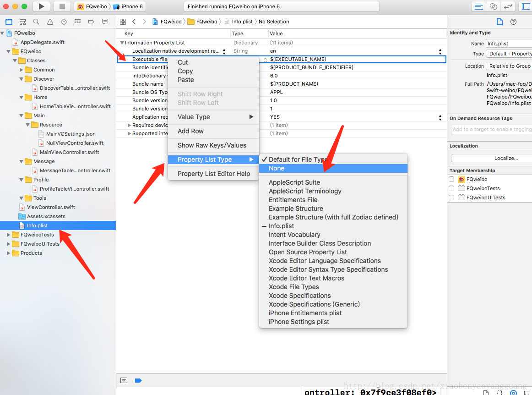Select Show Raw Keys/Values menu item

[212, 145]
